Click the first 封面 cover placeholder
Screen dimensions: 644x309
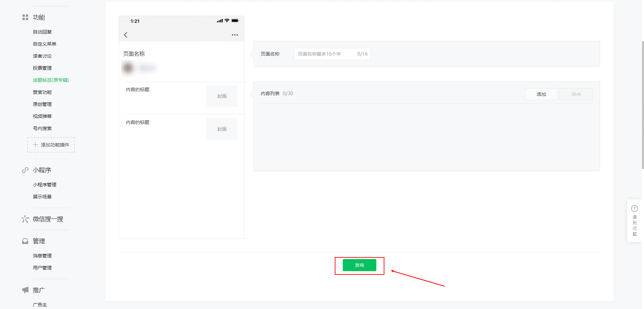[221, 96]
